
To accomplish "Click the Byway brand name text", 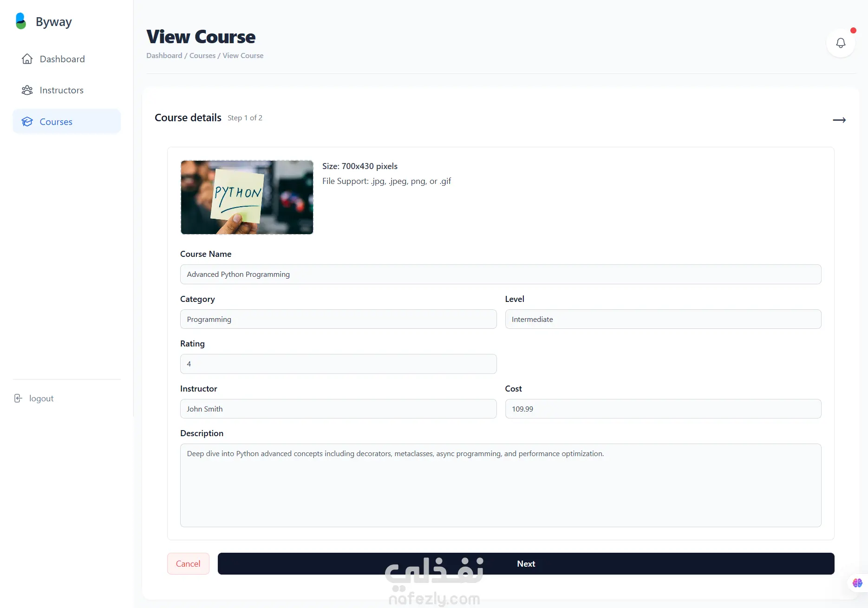I will [54, 22].
